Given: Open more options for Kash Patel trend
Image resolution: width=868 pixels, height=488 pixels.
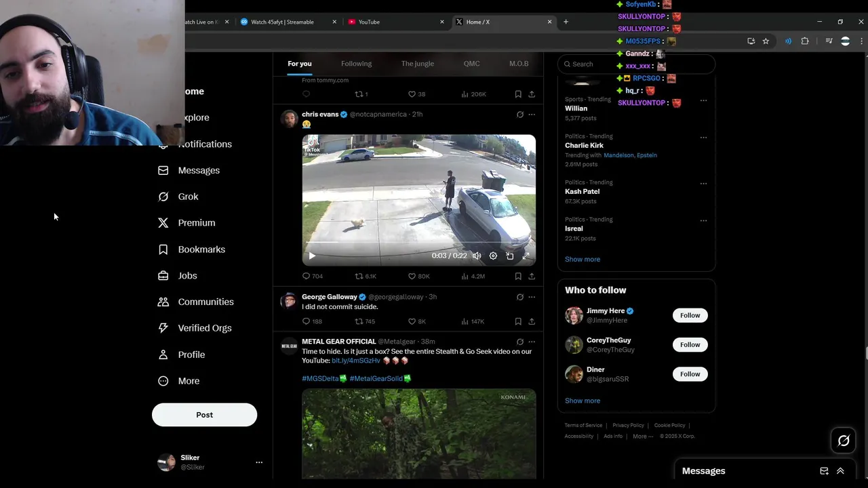Looking at the screenshot, I should point(703,184).
